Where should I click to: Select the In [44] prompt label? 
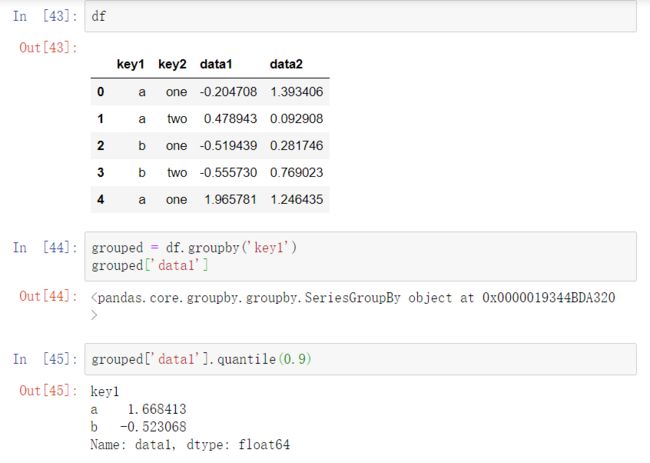(x=45, y=247)
